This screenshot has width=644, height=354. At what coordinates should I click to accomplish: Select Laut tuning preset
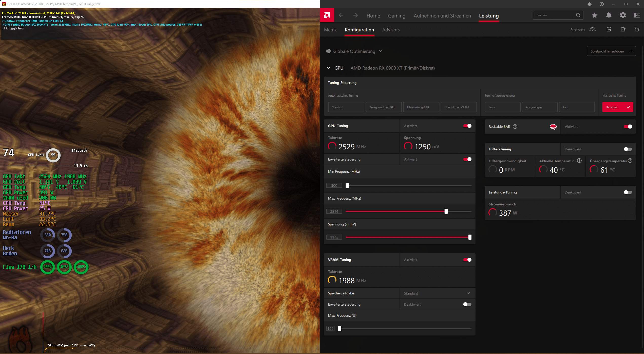pos(577,107)
